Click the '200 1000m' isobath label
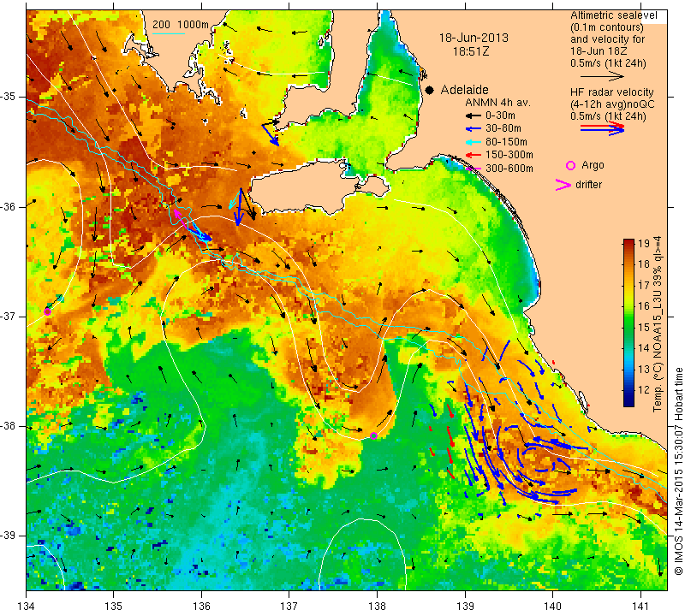Viewport: 685px width, 616px height. coord(181,25)
